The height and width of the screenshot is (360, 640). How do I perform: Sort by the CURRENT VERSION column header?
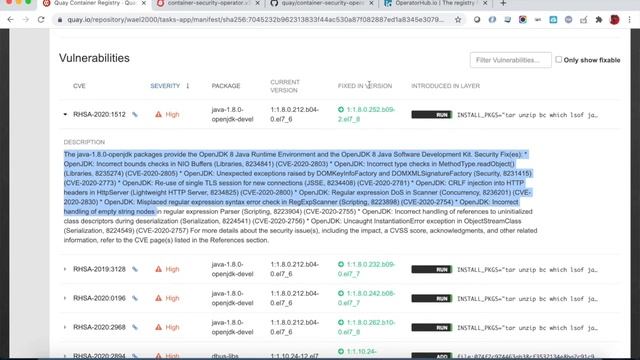pyautogui.click(x=285, y=86)
